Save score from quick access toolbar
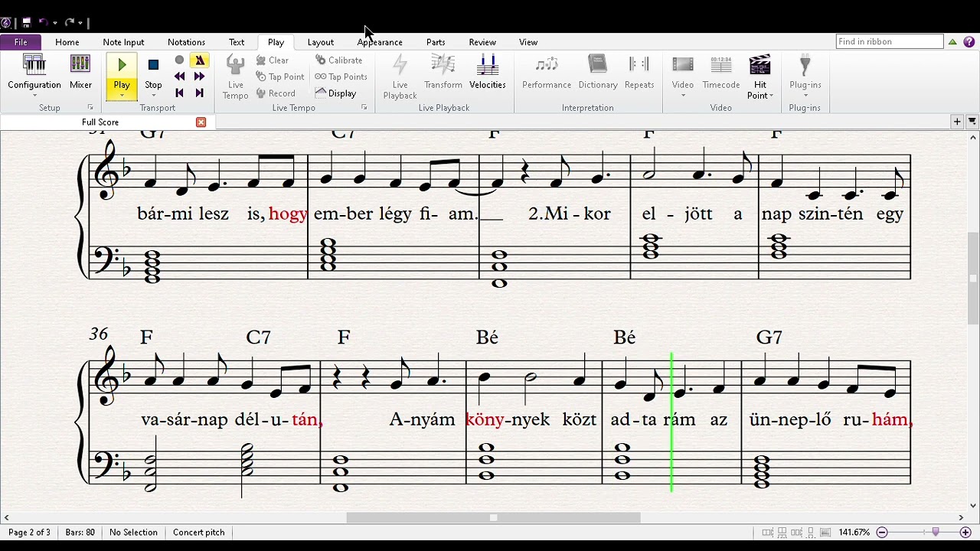This screenshot has height=551, width=980. tap(26, 23)
